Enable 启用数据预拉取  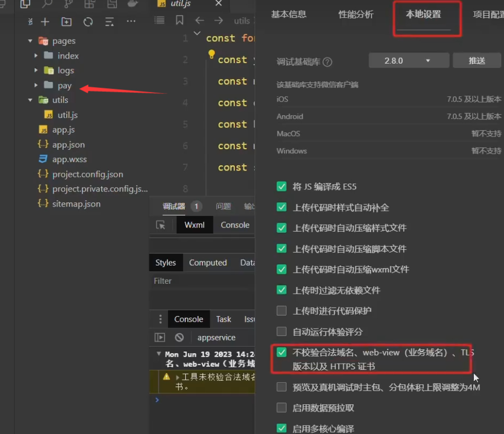point(282,408)
